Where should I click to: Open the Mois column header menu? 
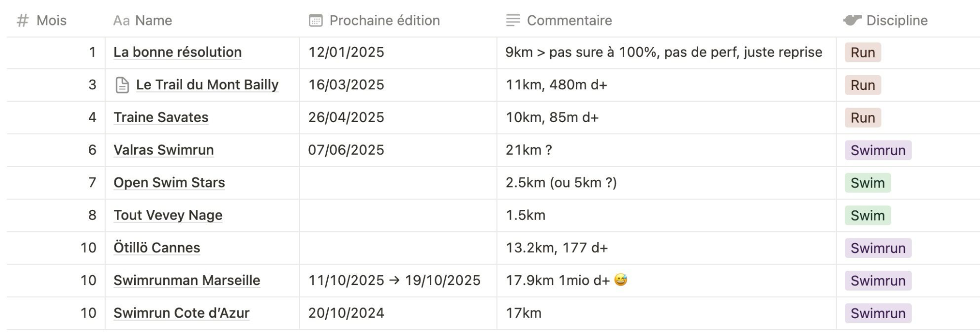(x=52, y=20)
